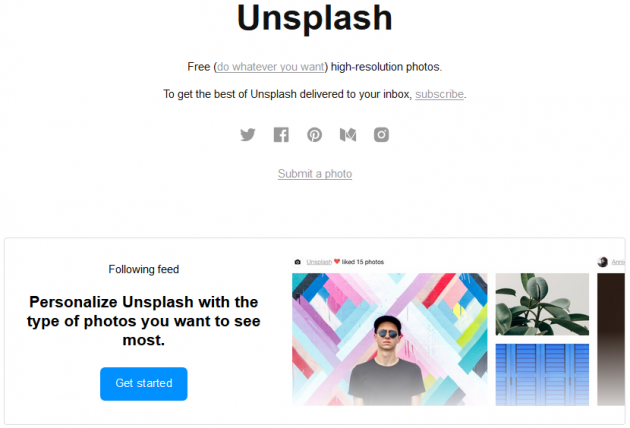This screenshot has width=630, height=428.
Task: Click the red heart icon in the feed
Action: point(337,262)
